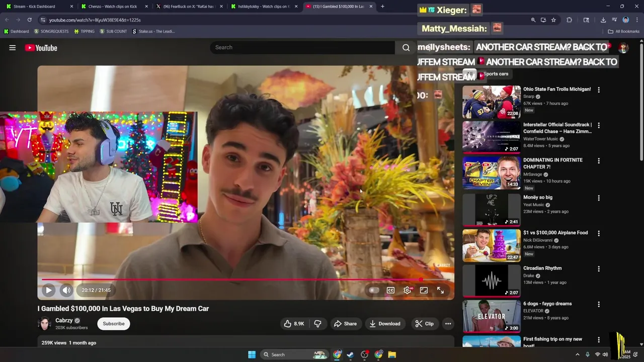Screen dimensions: 644x362
Task: Like the video with 8.9K likes
Action: [294, 324]
